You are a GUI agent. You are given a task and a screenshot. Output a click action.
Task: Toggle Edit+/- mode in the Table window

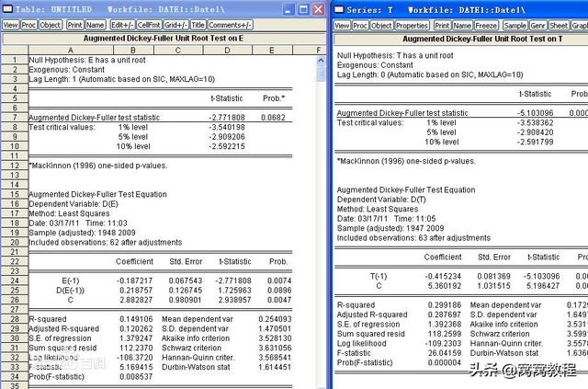click(120, 25)
